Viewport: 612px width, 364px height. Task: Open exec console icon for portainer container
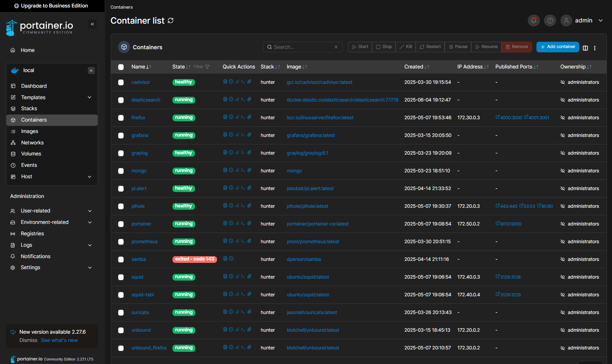point(243,224)
